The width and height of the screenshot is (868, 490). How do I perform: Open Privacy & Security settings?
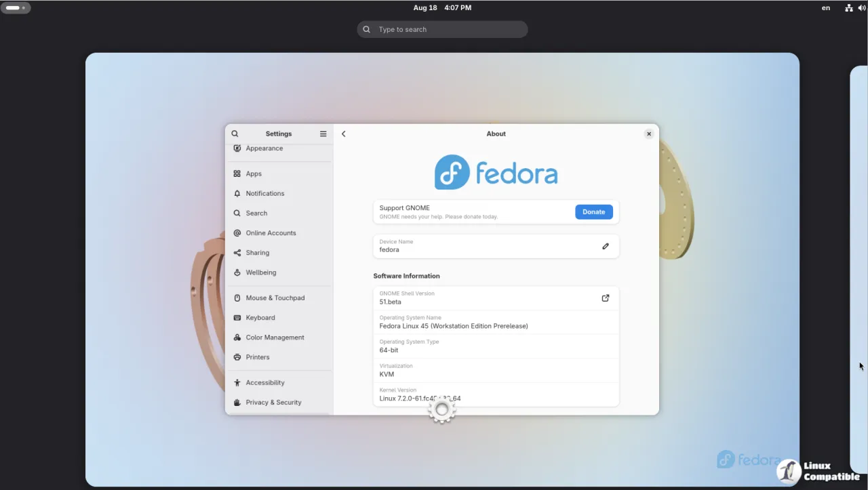point(279,403)
